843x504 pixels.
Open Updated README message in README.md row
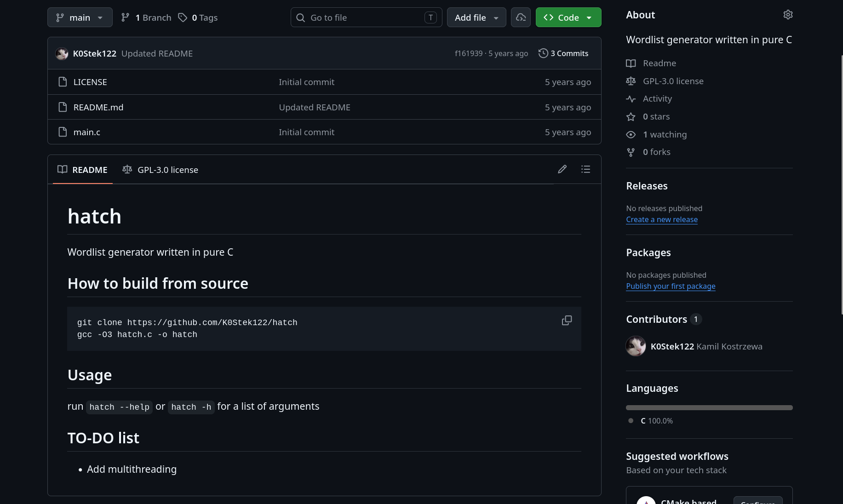pyautogui.click(x=315, y=107)
